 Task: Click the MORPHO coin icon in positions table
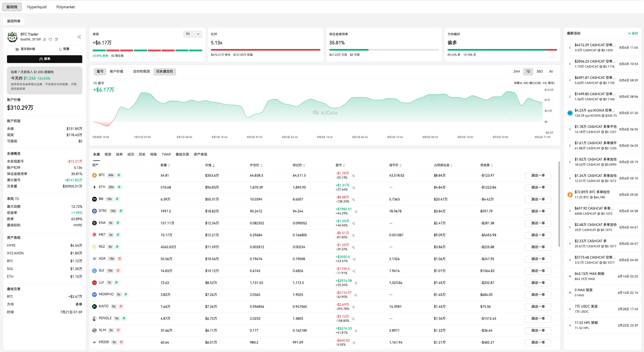click(x=94, y=295)
